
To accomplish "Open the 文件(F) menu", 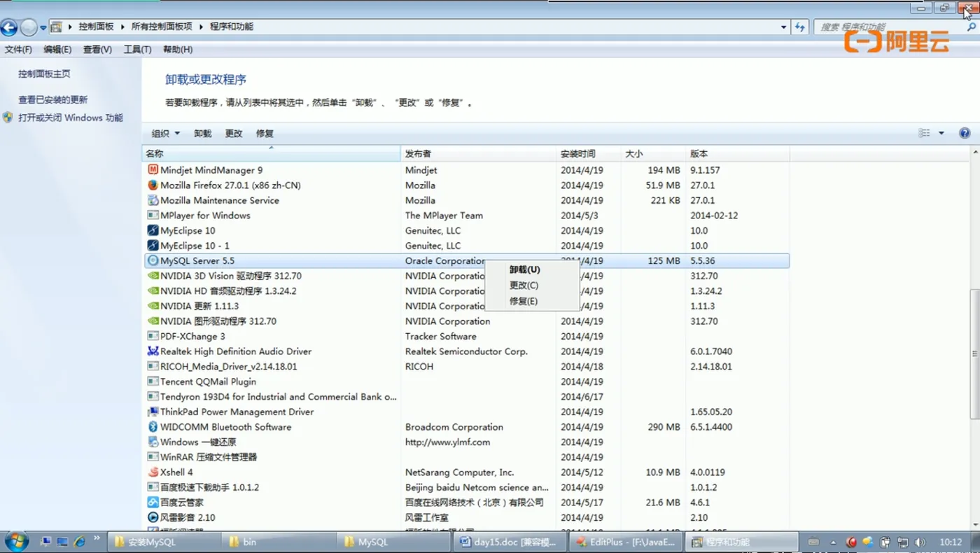I will point(18,50).
